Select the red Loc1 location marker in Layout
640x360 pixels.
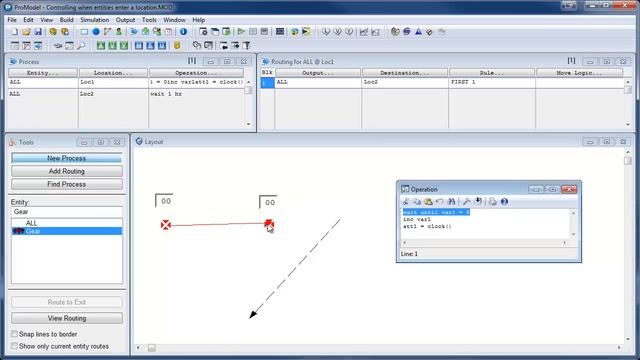(165, 225)
